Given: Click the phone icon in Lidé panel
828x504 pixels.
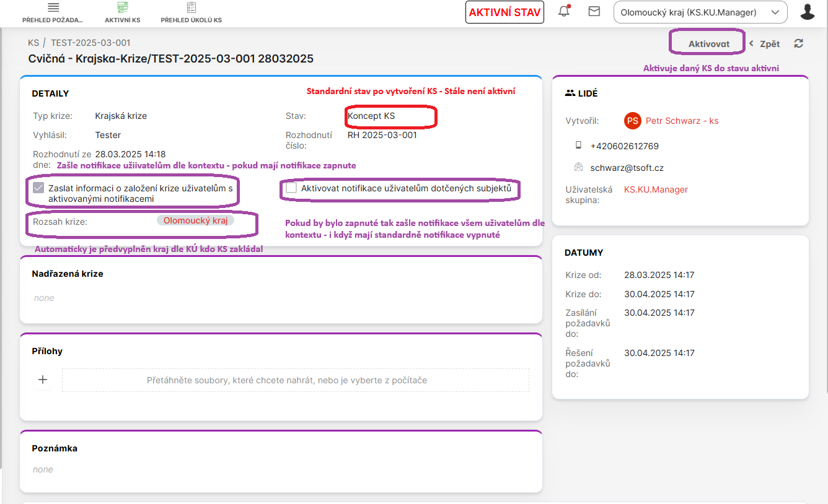Looking at the screenshot, I should coord(578,146).
